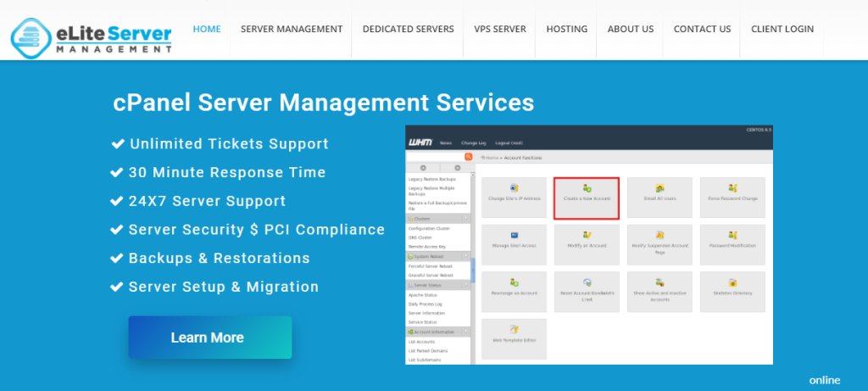This screenshot has height=391, width=868.
Task: Select Forceful Server Reboot
Action: click(x=430, y=265)
